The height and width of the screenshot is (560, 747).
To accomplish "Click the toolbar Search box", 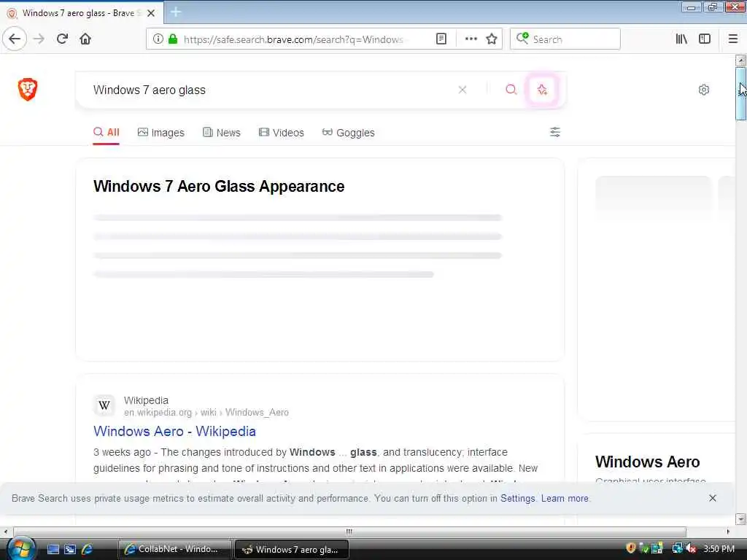I will click(x=565, y=39).
